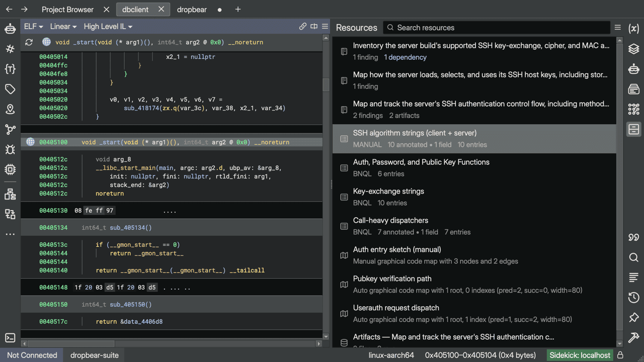Click the highlighted Resources panel icon
This screenshot has width=644, height=362.
634,129
